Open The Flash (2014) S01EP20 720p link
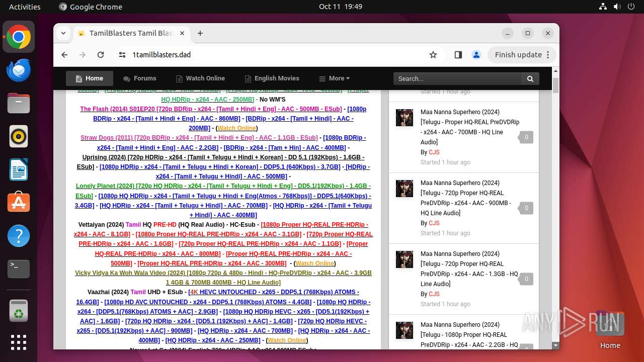644x362 pixels. (211, 109)
